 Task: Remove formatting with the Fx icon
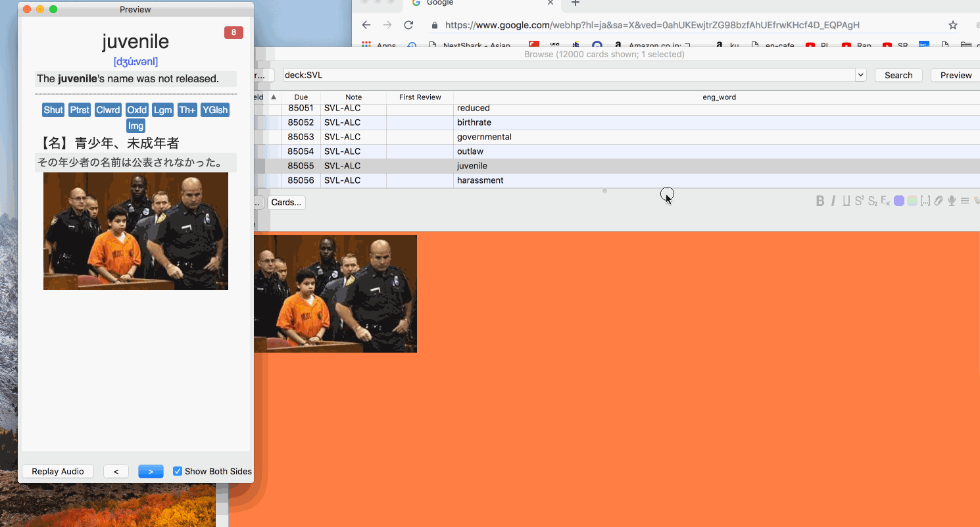[x=885, y=201]
